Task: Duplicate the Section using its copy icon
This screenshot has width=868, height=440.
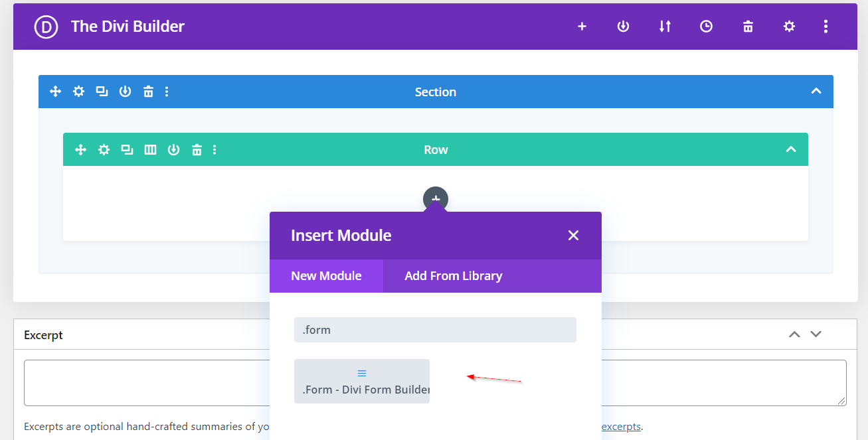Action: 102,91
